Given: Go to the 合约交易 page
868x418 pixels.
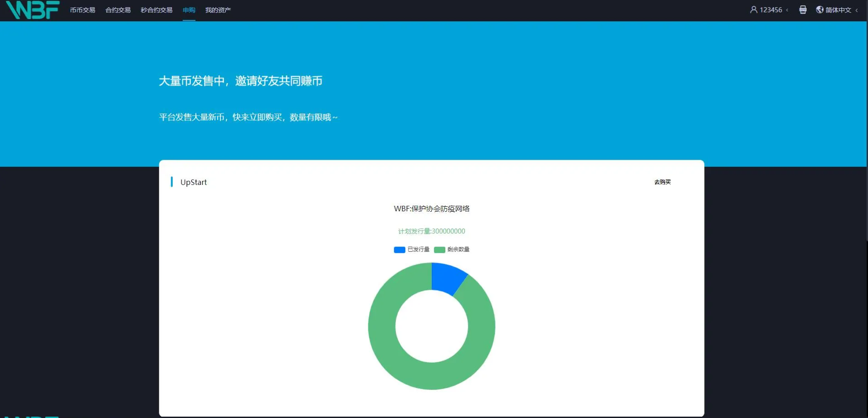Looking at the screenshot, I should pyautogui.click(x=118, y=10).
